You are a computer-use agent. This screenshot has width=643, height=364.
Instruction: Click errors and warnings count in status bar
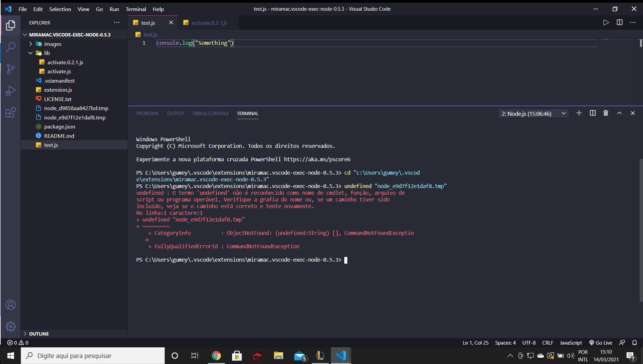coord(18,343)
